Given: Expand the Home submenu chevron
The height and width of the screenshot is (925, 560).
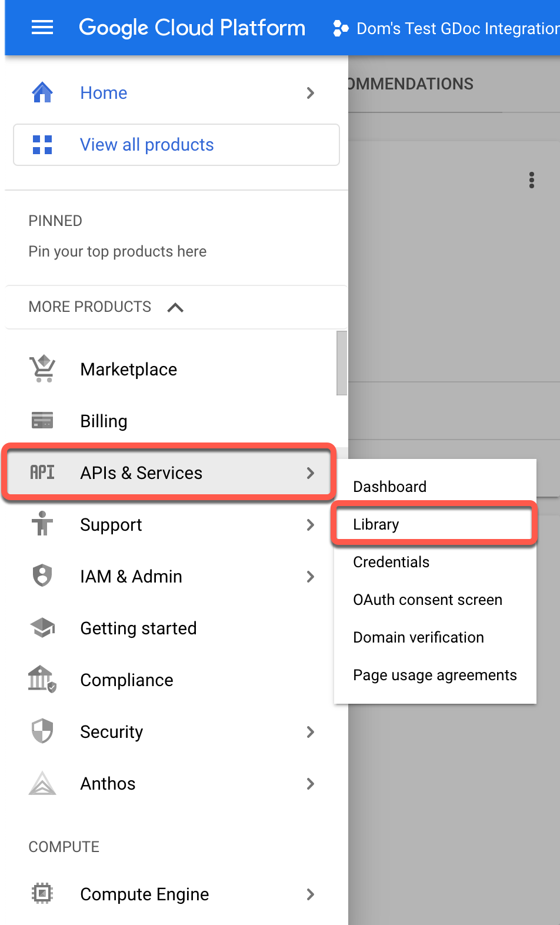Looking at the screenshot, I should click(311, 93).
